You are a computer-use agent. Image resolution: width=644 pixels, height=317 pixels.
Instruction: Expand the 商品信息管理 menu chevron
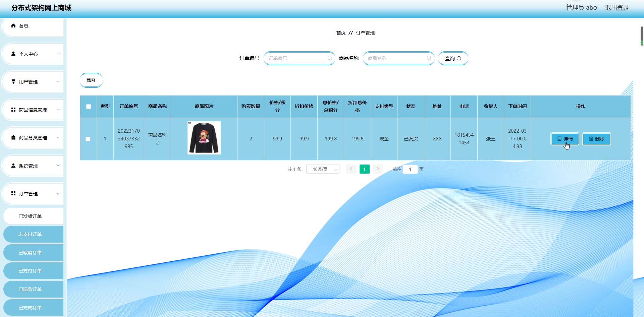pyautogui.click(x=58, y=110)
